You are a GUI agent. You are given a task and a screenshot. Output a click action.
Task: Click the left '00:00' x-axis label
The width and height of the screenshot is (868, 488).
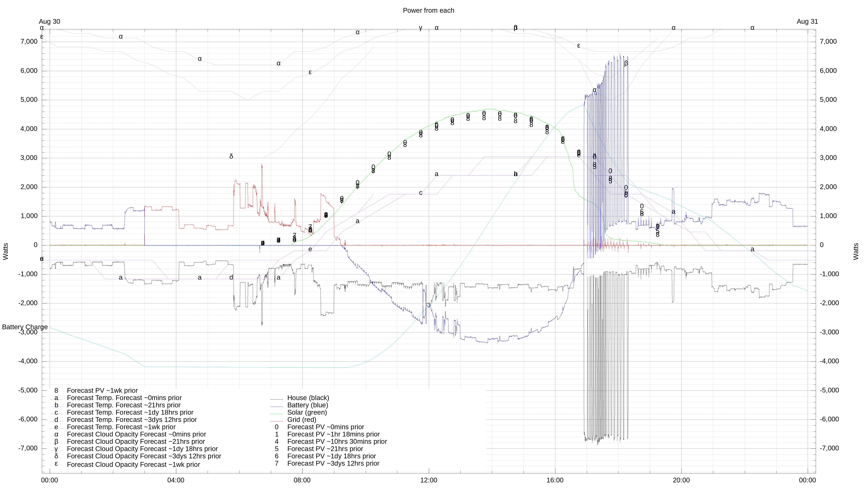tap(50, 480)
